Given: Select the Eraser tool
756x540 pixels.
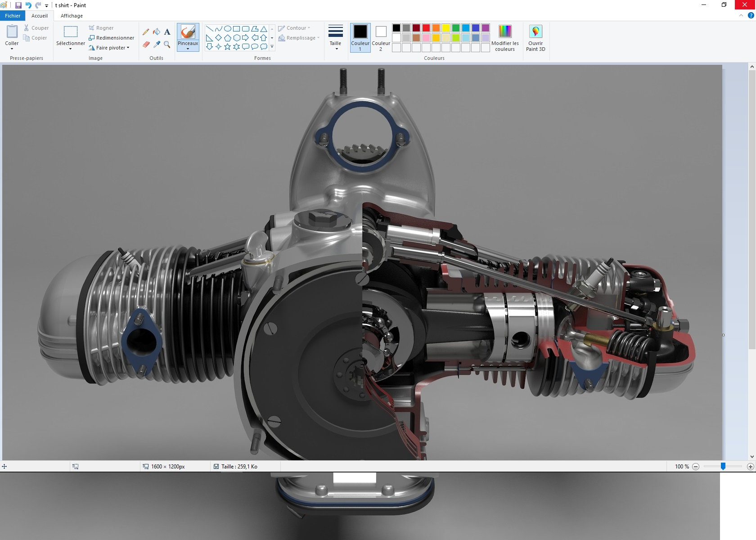Looking at the screenshot, I should coord(146,44).
